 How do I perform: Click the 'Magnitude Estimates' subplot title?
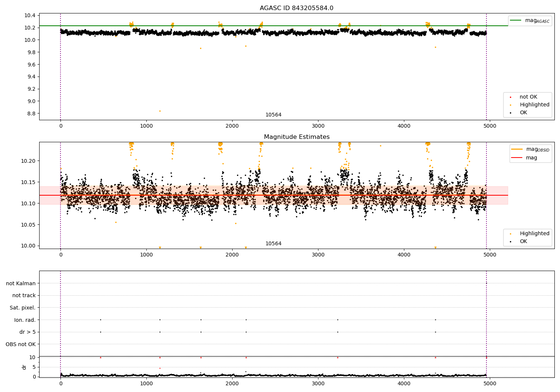[x=297, y=137]
